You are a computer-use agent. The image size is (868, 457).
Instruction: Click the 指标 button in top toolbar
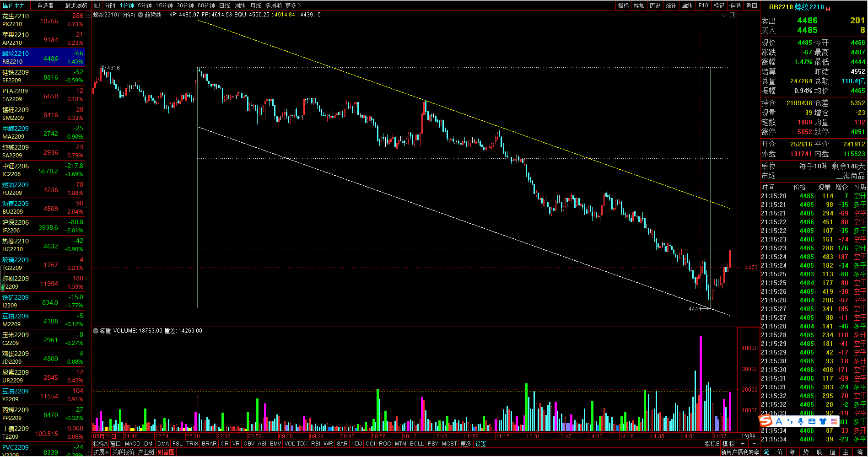tap(623, 5)
